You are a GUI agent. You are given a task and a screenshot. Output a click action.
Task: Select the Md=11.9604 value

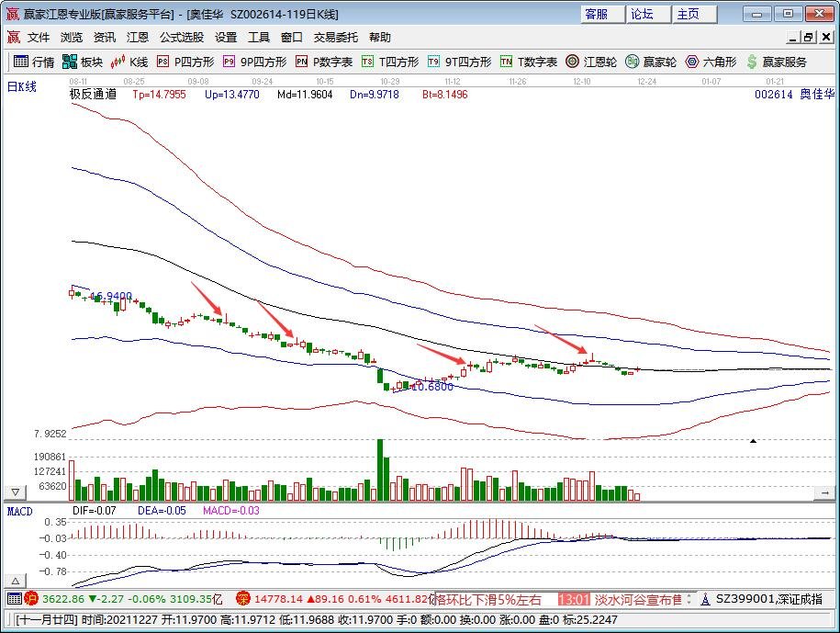(x=305, y=95)
